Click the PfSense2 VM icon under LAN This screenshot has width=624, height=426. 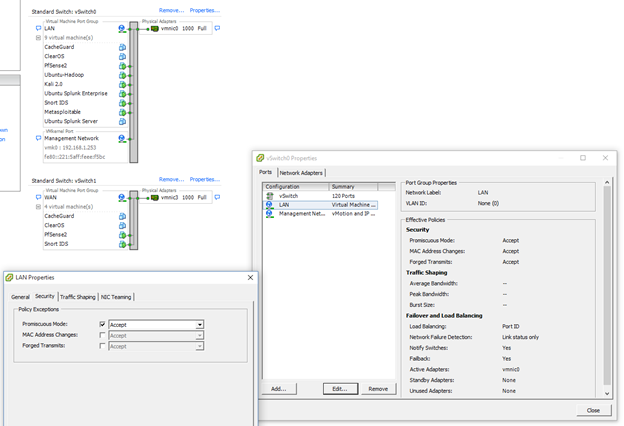coord(122,65)
